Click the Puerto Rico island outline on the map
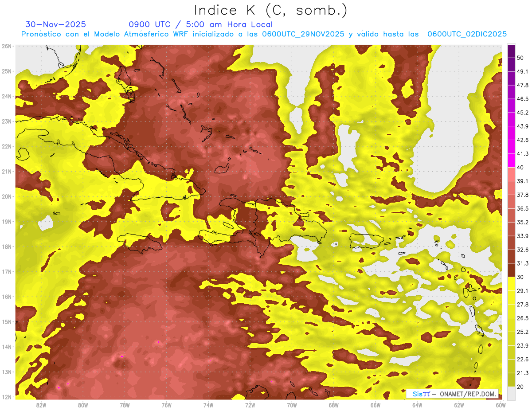 366,241
